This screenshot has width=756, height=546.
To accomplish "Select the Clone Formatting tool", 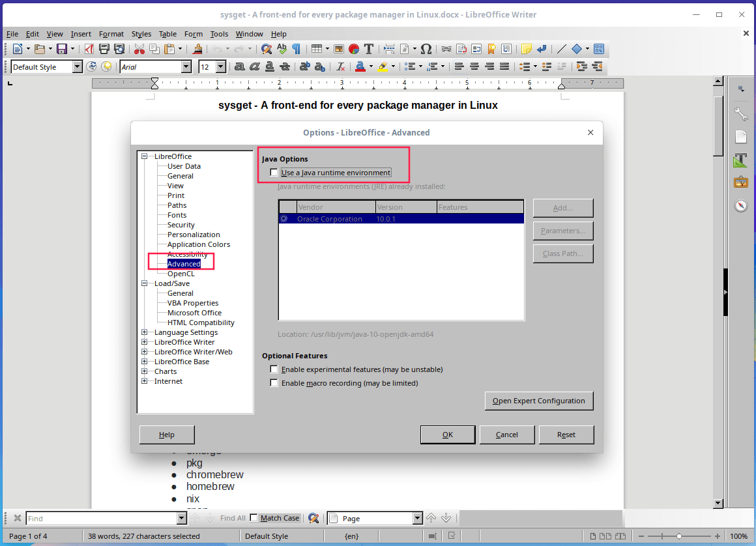I will [197, 48].
